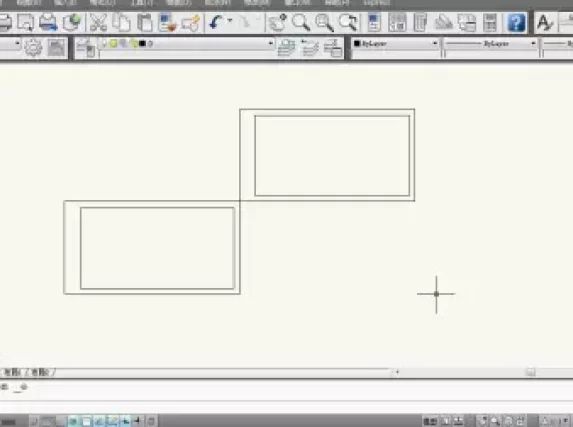Open the Layer Properties Manager icon
Screen dimensions: 573x427
(x=86, y=48)
